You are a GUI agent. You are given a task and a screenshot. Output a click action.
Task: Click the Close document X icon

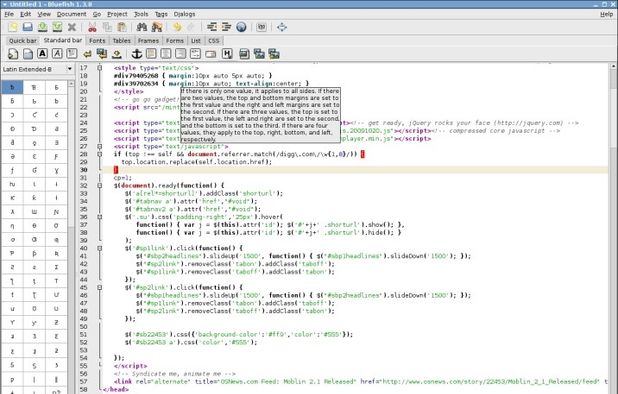(x=72, y=27)
